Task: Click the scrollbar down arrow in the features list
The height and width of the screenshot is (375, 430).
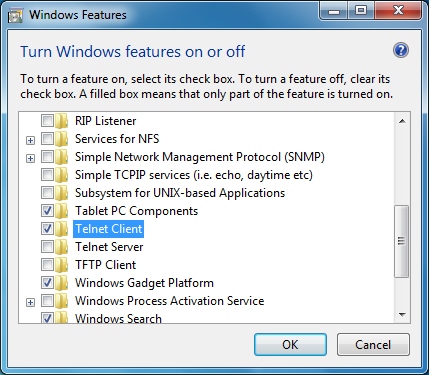Action: pyautogui.click(x=402, y=314)
